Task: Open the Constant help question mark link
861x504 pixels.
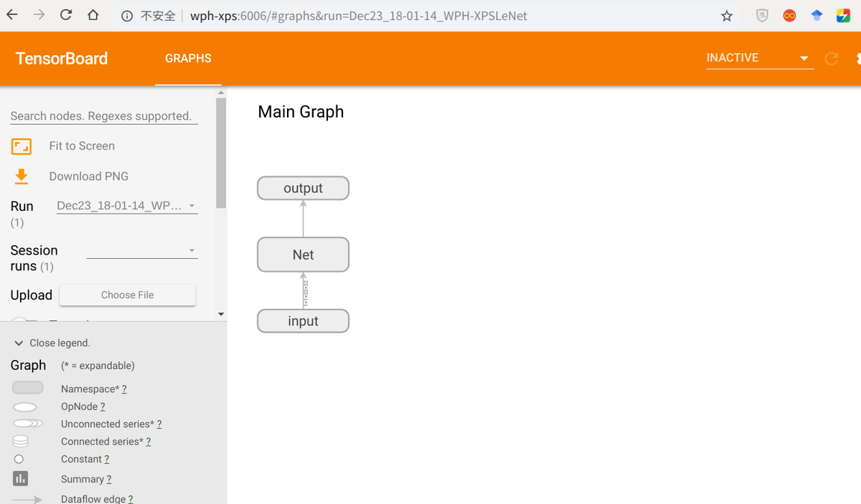Action: pyautogui.click(x=106, y=460)
